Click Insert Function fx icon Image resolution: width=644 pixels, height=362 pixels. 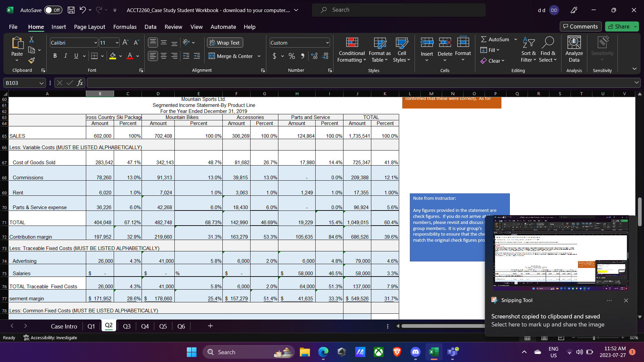tap(80, 83)
